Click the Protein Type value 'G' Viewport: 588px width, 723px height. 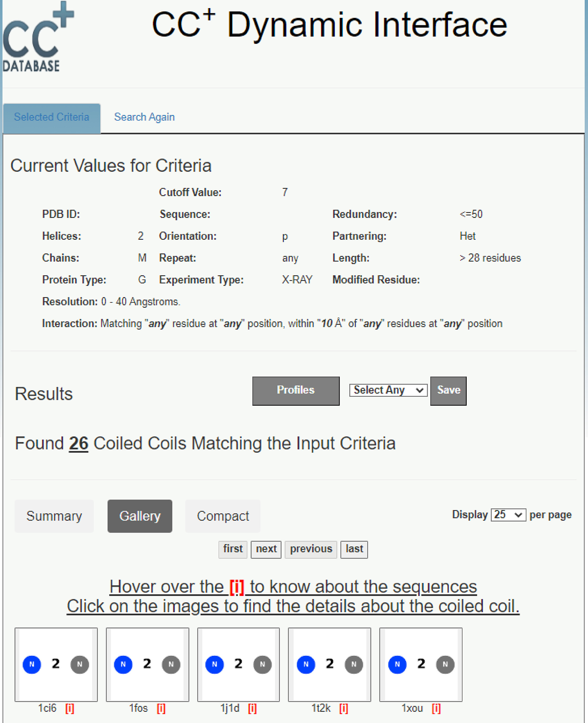(x=142, y=280)
